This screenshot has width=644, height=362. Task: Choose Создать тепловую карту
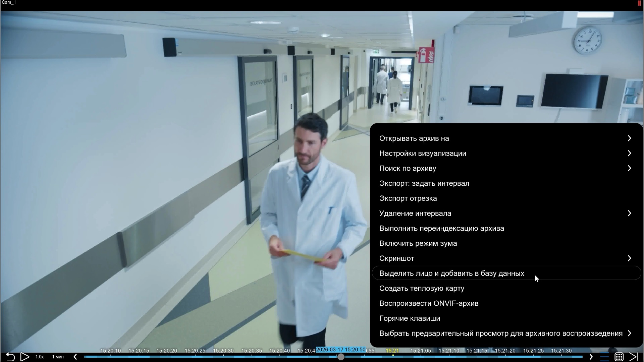coord(506,289)
